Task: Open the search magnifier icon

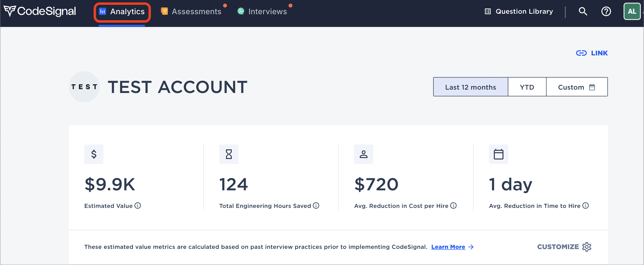Action: pos(583,11)
